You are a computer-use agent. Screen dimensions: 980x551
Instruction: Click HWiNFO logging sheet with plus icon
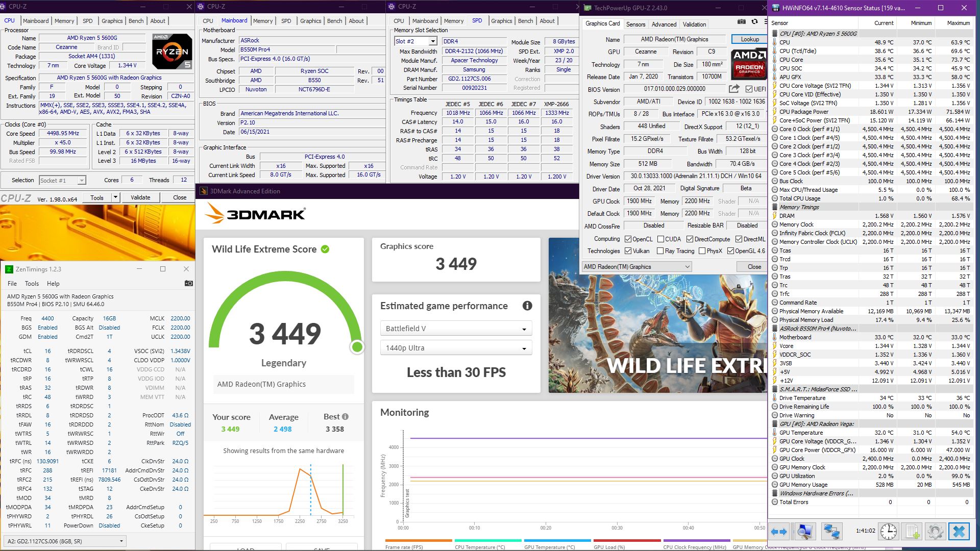(912, 532)
